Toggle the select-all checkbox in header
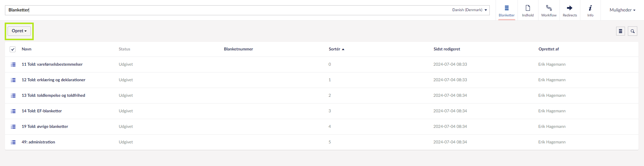Viewport: 644px width, 166px height. [x=13, y=49]
